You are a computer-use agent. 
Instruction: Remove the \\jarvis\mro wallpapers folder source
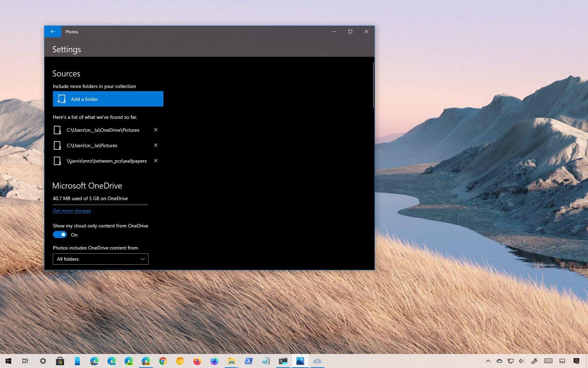tap(156, 161)
